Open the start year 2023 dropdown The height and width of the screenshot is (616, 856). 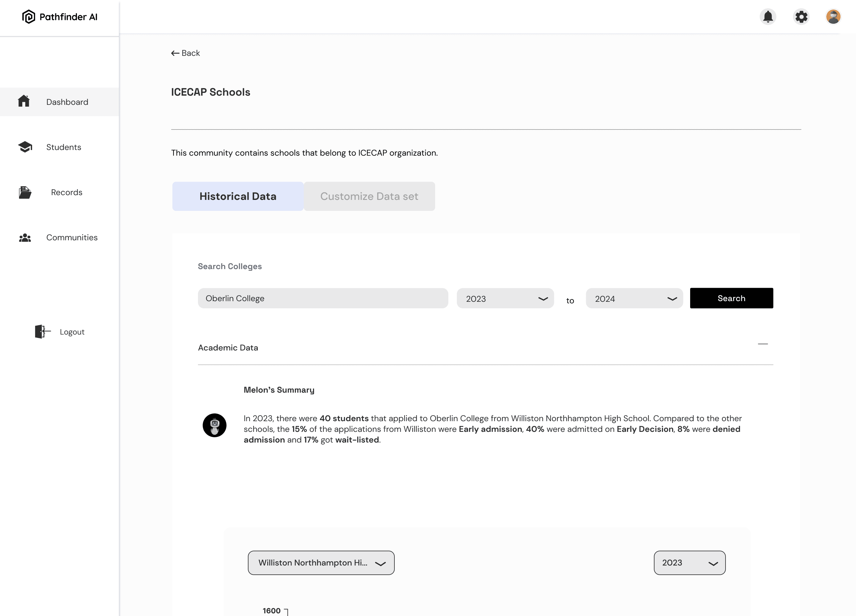coord(505,298)
